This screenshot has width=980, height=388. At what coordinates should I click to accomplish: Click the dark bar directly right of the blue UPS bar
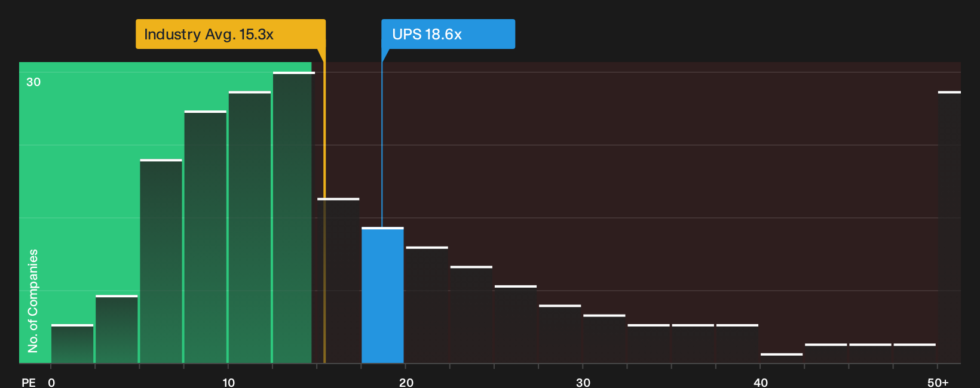[x=427, y=305]
